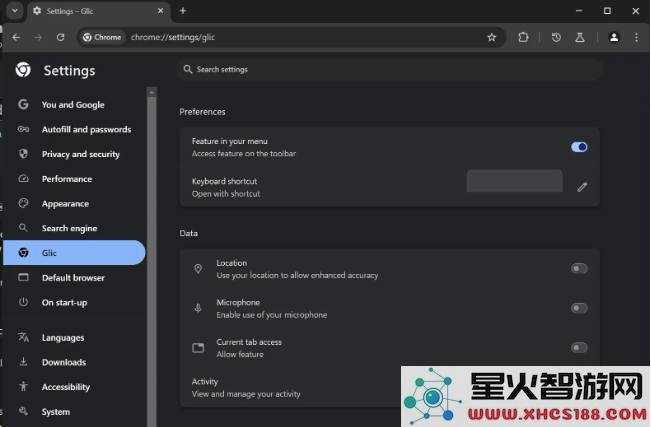The width and height of the screenshot is (651, 427).
Task: Enable the Location toggle
Action: click(579, 269)
